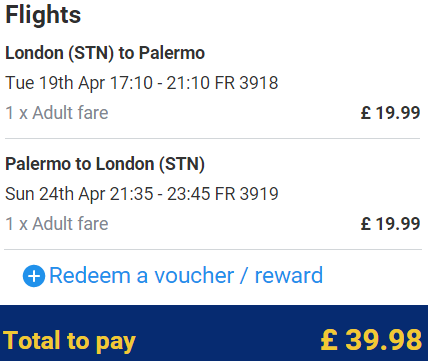
Task: Select the return 1 x Adult fare label
Action: click(57, 223)
